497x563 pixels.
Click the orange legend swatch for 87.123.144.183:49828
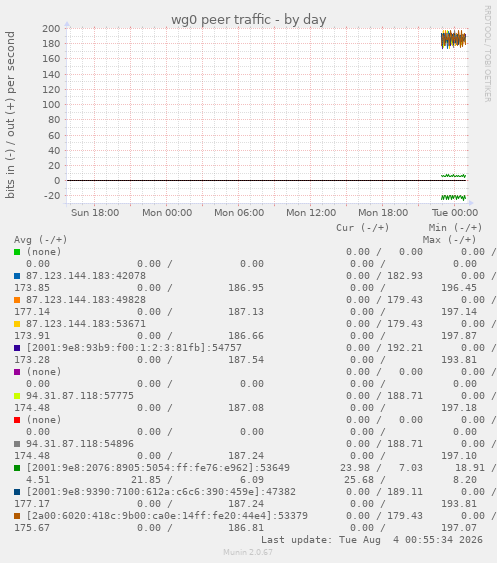(17, 300)
